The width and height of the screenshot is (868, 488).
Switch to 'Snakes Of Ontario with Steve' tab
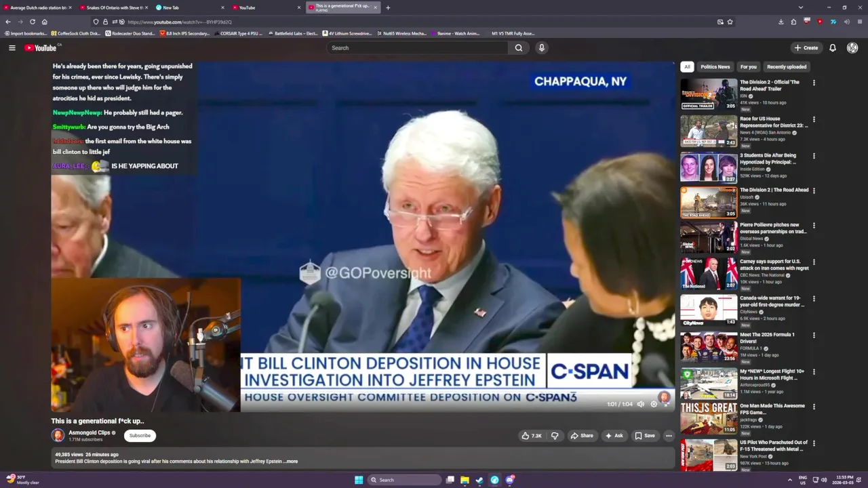click(x=113, y=7)
